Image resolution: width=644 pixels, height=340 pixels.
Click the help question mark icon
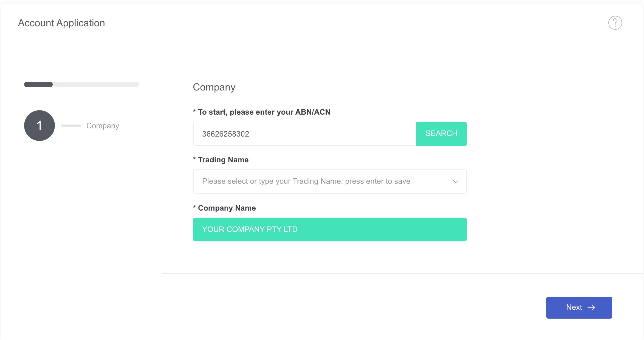[x=615, y=23]
